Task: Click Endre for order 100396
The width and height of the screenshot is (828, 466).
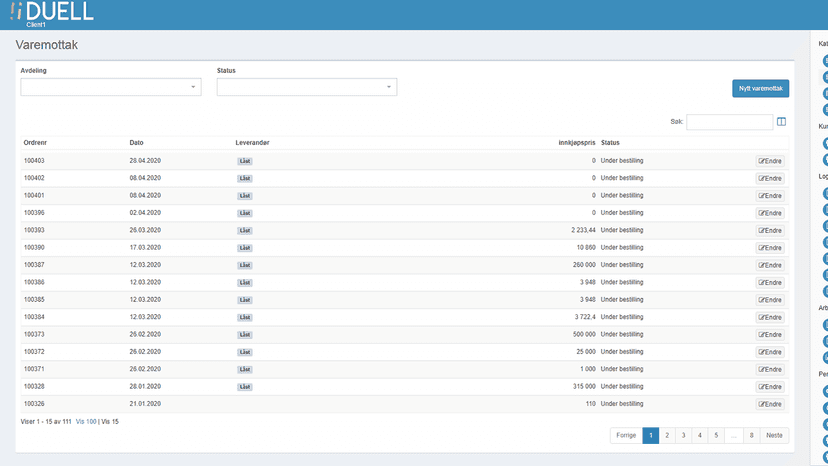Action: click(x=770, y=213)
